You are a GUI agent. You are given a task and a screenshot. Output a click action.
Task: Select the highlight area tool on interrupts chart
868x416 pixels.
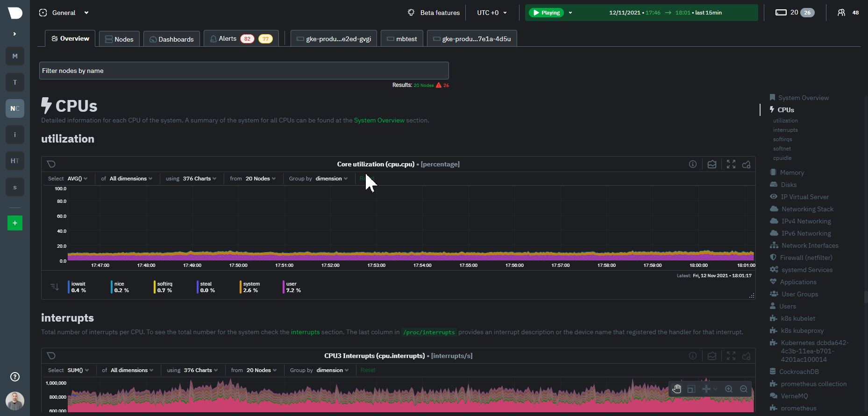691,389
